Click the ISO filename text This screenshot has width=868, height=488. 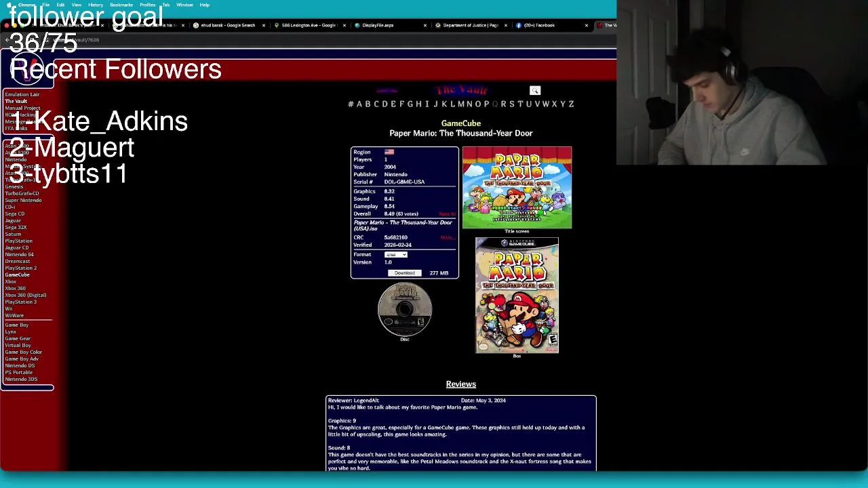(403, 225)
